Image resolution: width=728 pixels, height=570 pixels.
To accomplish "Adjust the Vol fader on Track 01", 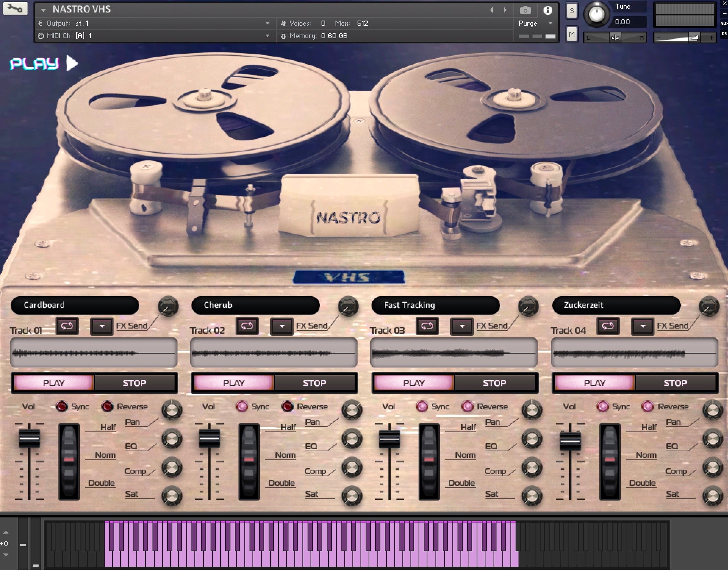I will tap(30, 439).
